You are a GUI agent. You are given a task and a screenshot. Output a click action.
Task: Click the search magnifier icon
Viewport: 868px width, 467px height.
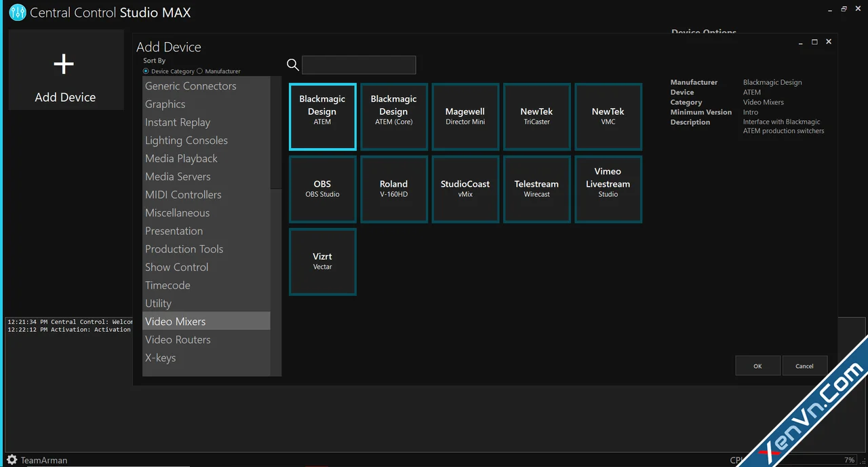[293, 64]
